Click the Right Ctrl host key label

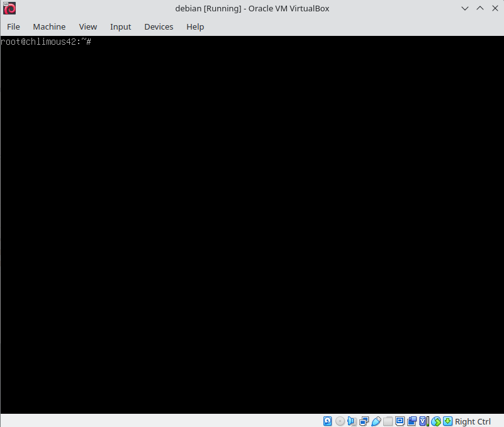tap(473, 421)
